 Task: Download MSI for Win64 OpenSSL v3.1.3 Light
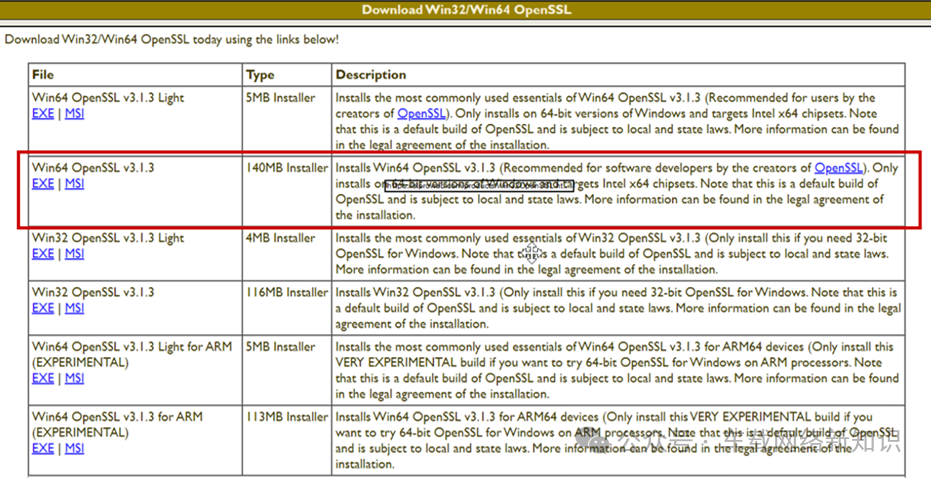(x=74, y=113)
